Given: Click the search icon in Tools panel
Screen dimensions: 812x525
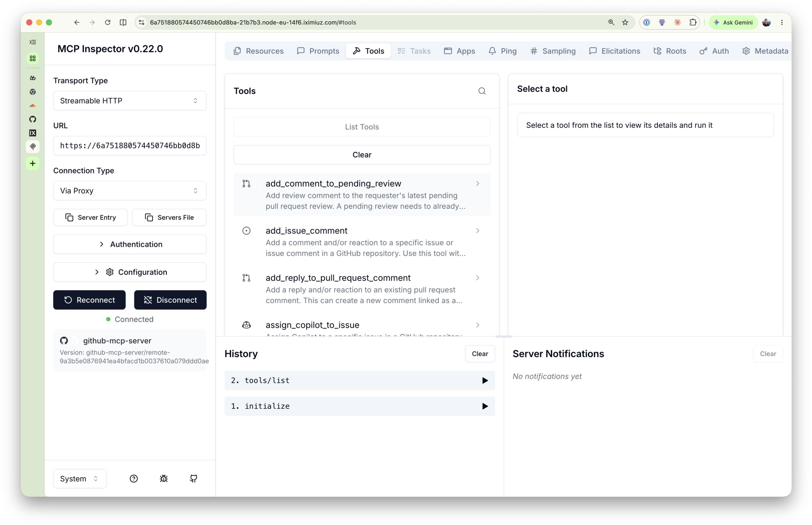Looking at the screenshot, I should pos(482,91).
